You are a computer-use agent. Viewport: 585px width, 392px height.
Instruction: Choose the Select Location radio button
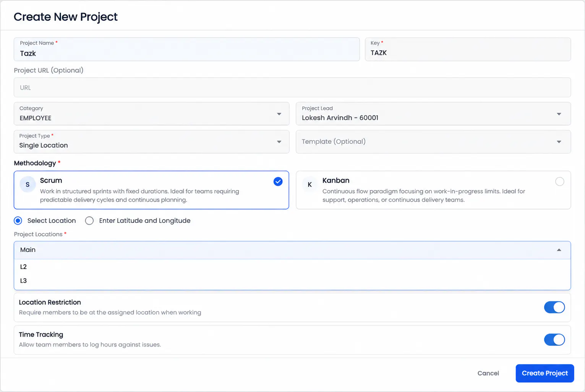(18, 221)
